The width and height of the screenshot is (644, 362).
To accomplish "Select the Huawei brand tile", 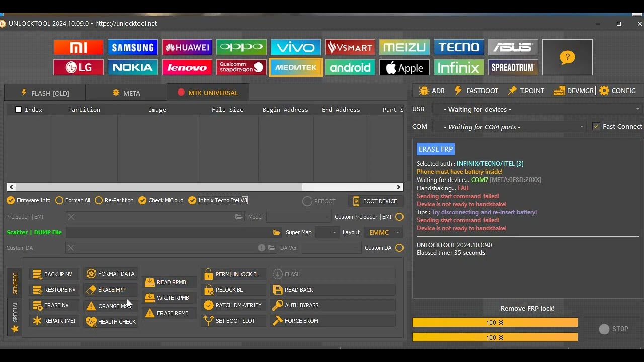I will pos(187,47).
